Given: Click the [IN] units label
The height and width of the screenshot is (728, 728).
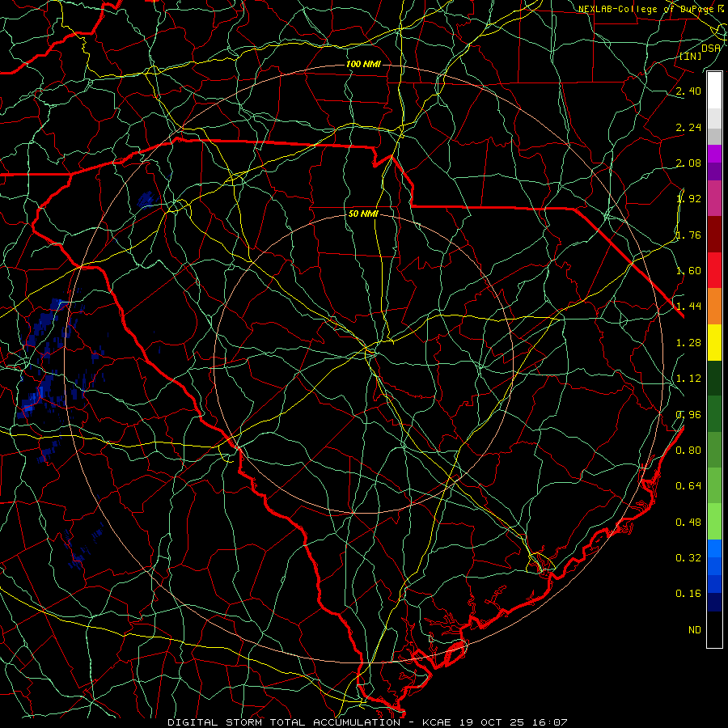Looking at the screenshot, I should (691, 56).
